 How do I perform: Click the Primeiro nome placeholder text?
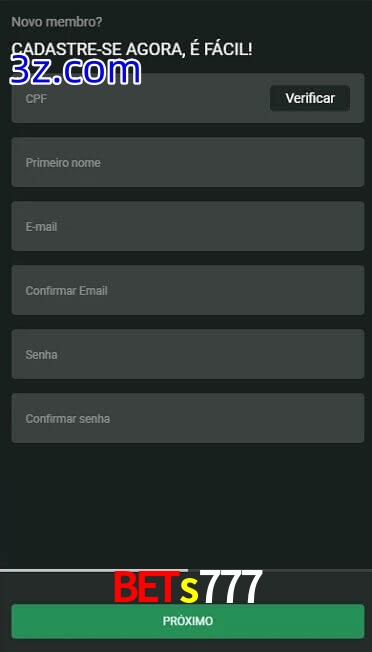coord(63,163)
